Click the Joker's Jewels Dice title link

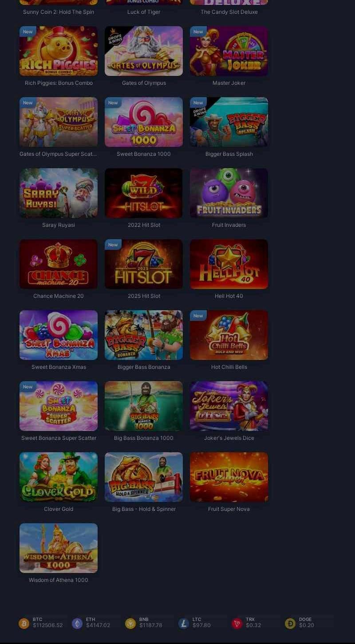[229, 438]
